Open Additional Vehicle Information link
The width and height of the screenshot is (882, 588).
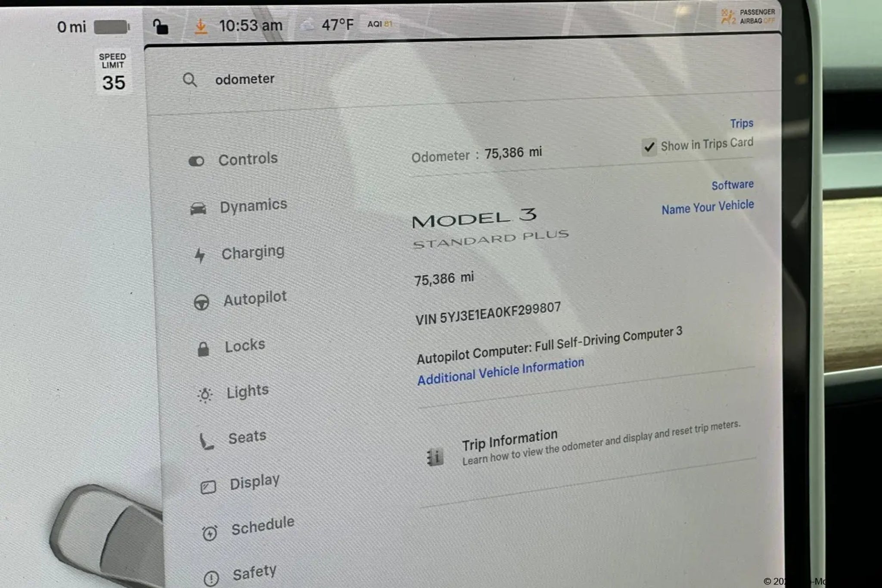coord(501,371)
